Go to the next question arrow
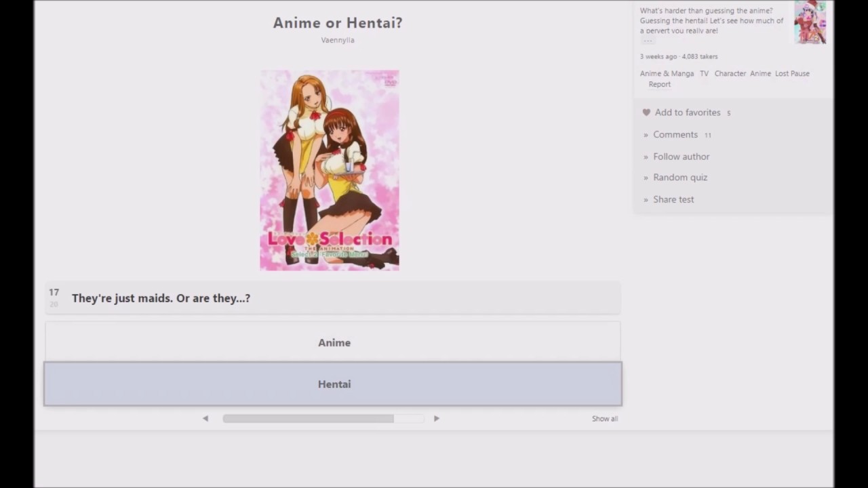Viewport: 868px width, 488px height. tap(436, 418)
